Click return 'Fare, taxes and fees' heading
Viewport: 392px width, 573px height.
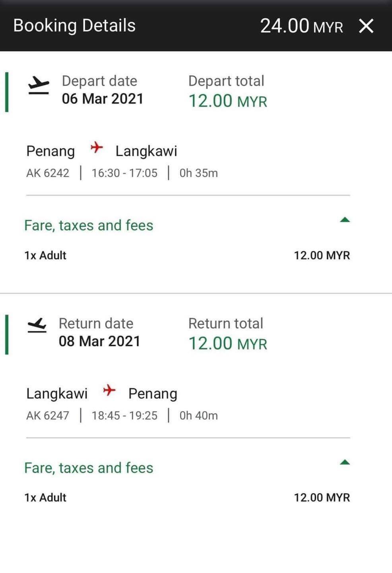coord(89,468)
